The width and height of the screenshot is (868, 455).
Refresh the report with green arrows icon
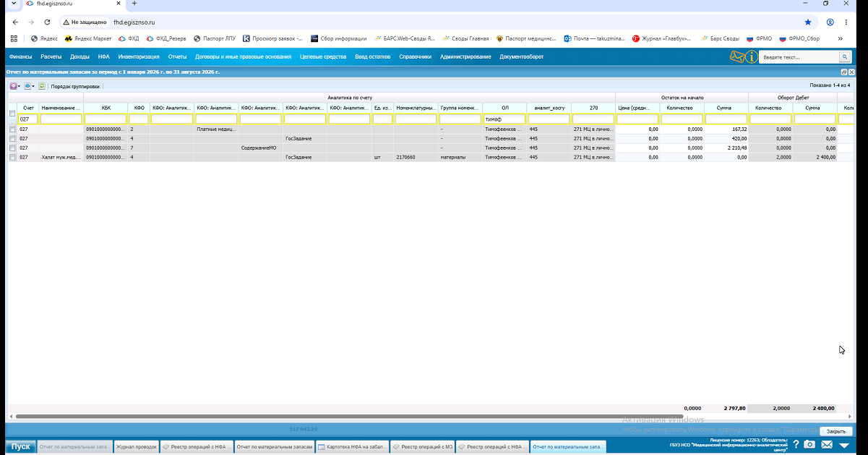coord(42,86)
